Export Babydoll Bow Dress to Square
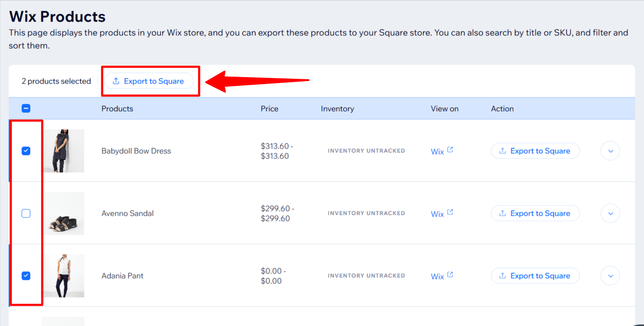 click(x=535, y=151)
